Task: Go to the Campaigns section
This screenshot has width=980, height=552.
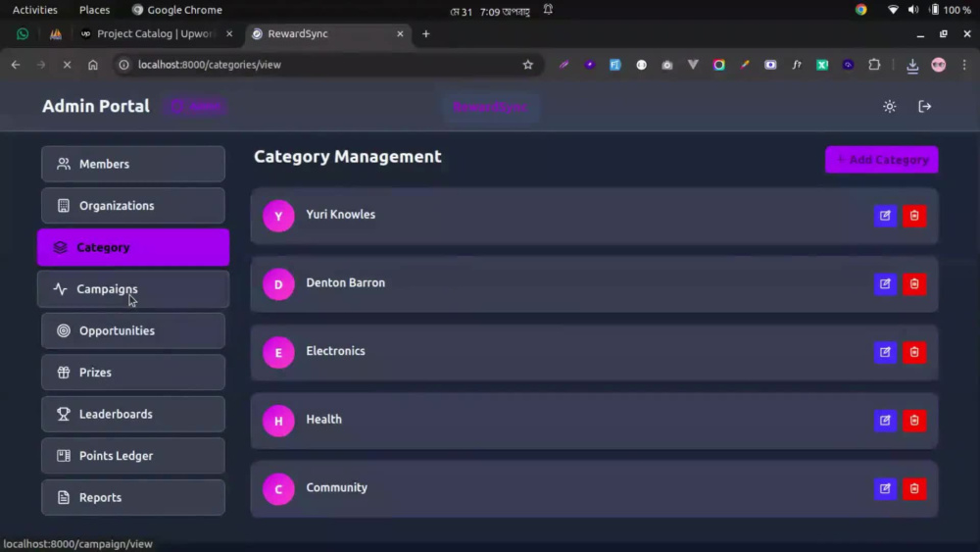Action: pyautogui.click(x=133, y=289)
